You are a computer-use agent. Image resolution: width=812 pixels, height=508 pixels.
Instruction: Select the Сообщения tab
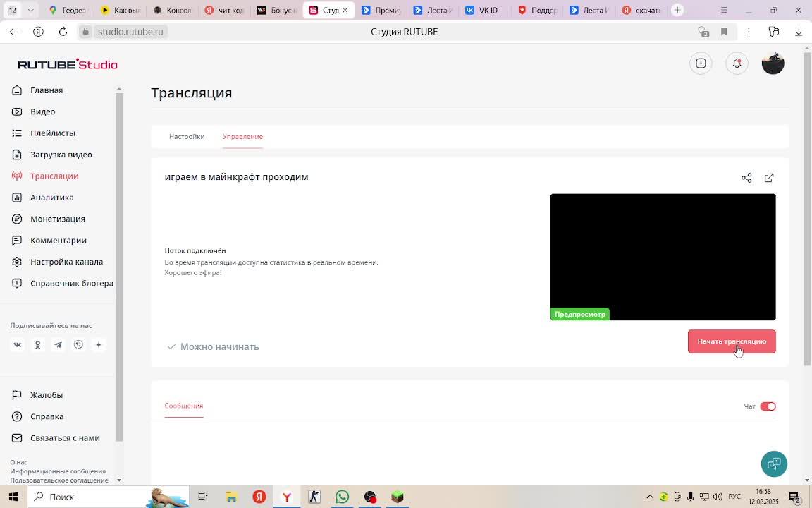coord(184,406)
